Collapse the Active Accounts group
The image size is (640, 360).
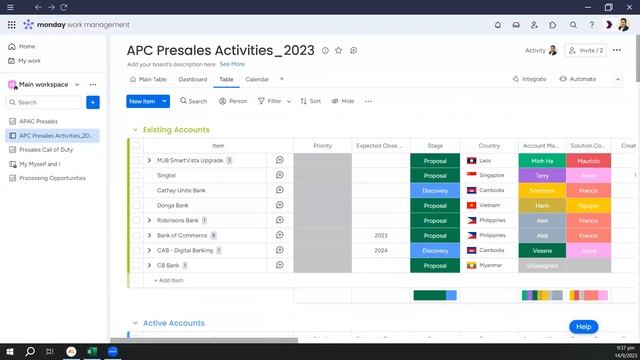tap(135, 323)
